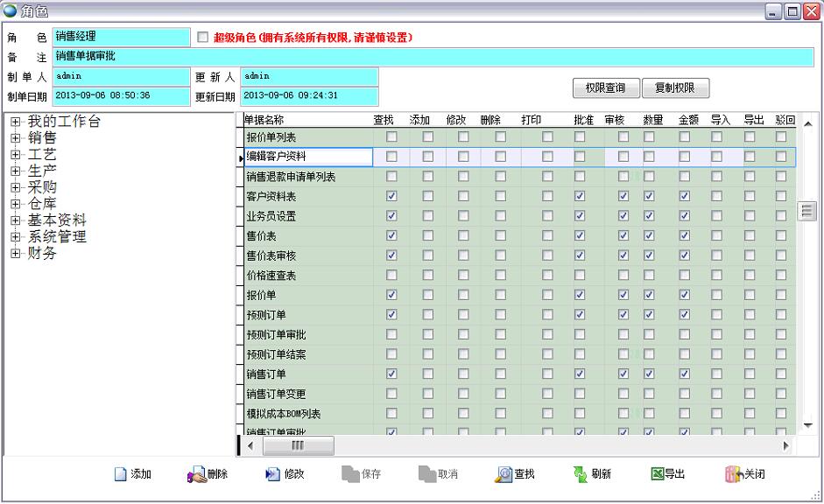Click the 关闭 (Close) toolbar icon

[734, 474]
